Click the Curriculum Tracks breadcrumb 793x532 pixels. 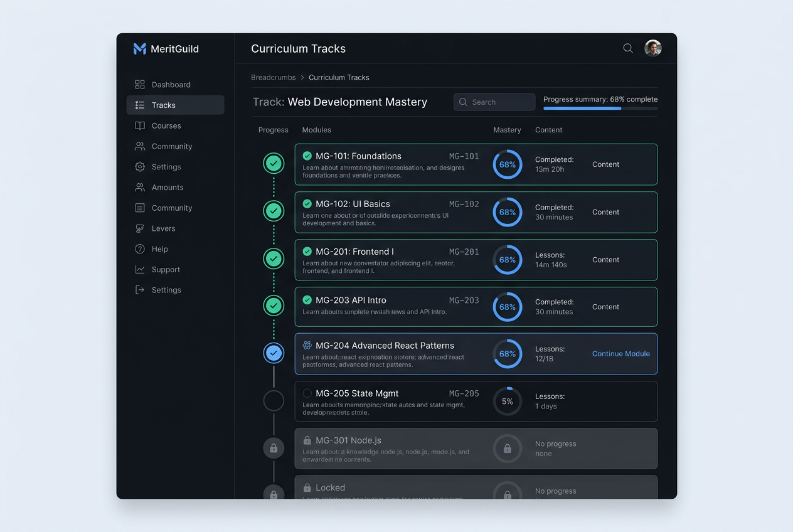339,77
